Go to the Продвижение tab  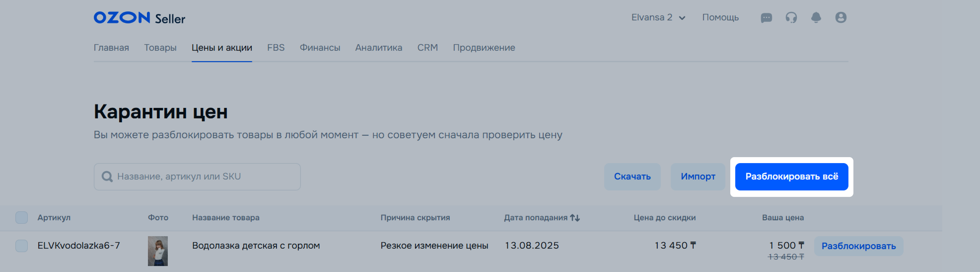click(x=484, y=48)
